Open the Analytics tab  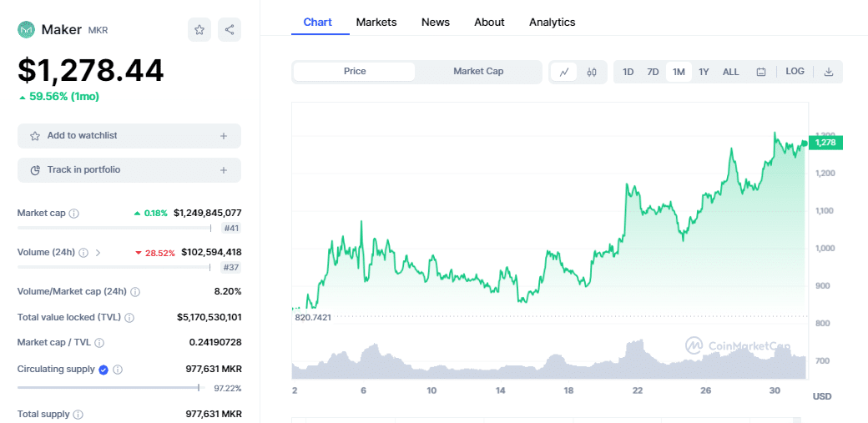point(552,23)
